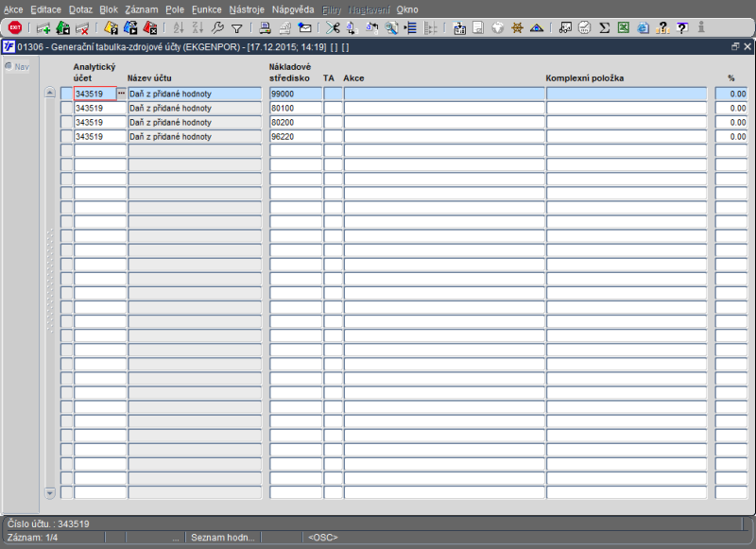This screenshot has height=549, width=756.
Task: Open the Editace menu
Action: click(45, 9)
